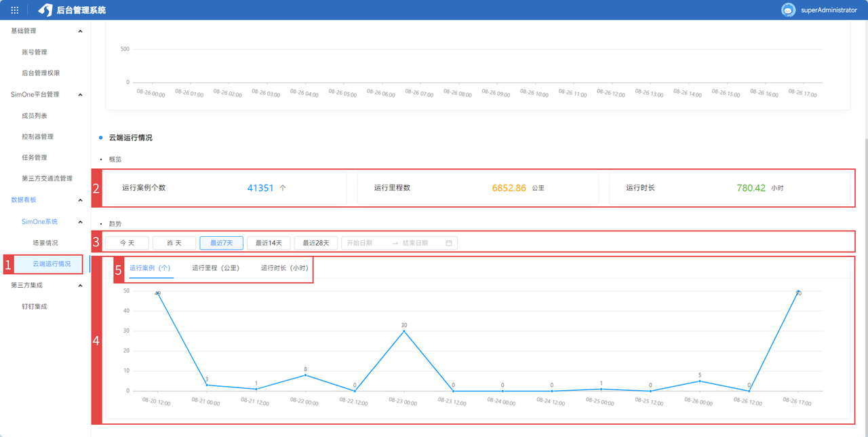Select the 昨天 time range
This screenshot has height=437, width=868.
pyautogui.click(x=174, y=243)
